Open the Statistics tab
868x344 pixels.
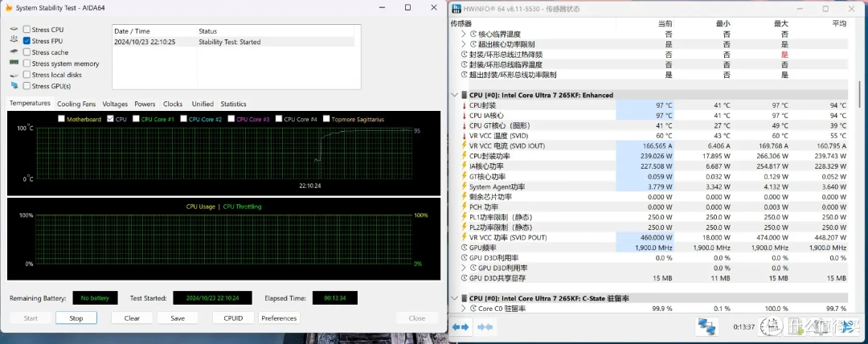[233, 104]
